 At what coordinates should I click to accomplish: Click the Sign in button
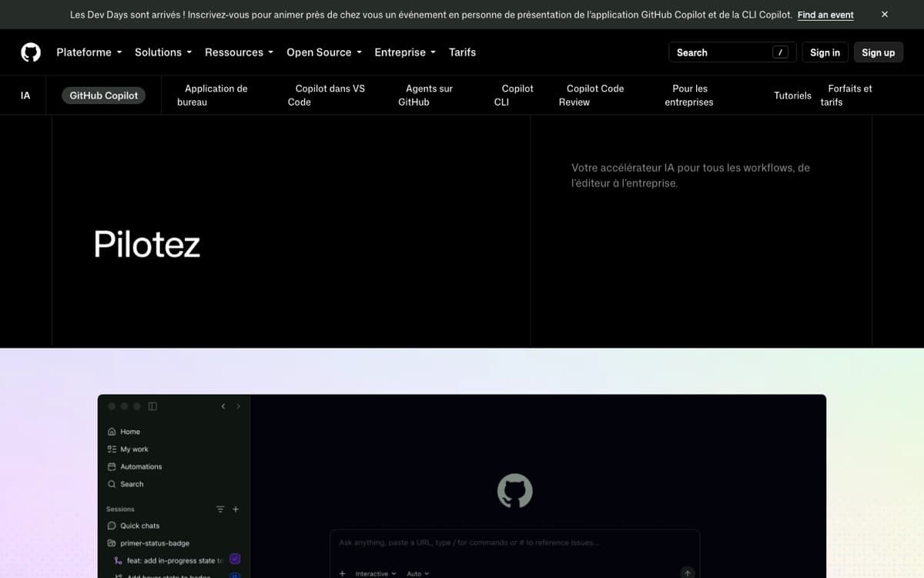[x=825, y=52]
